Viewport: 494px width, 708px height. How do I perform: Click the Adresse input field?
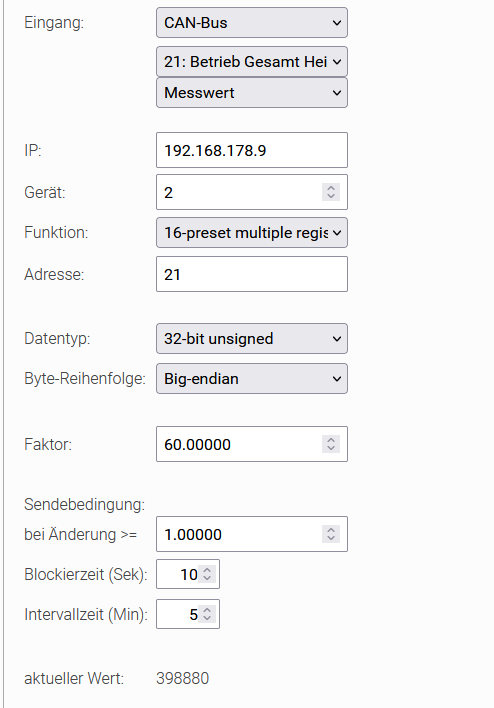(252, 274)
